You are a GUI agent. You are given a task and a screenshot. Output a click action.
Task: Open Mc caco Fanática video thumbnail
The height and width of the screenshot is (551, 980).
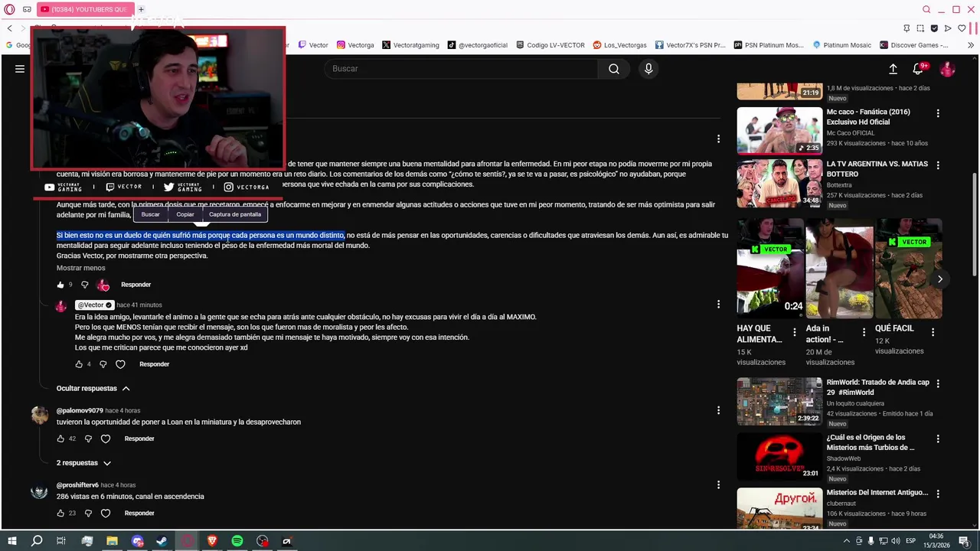(779, 130)
